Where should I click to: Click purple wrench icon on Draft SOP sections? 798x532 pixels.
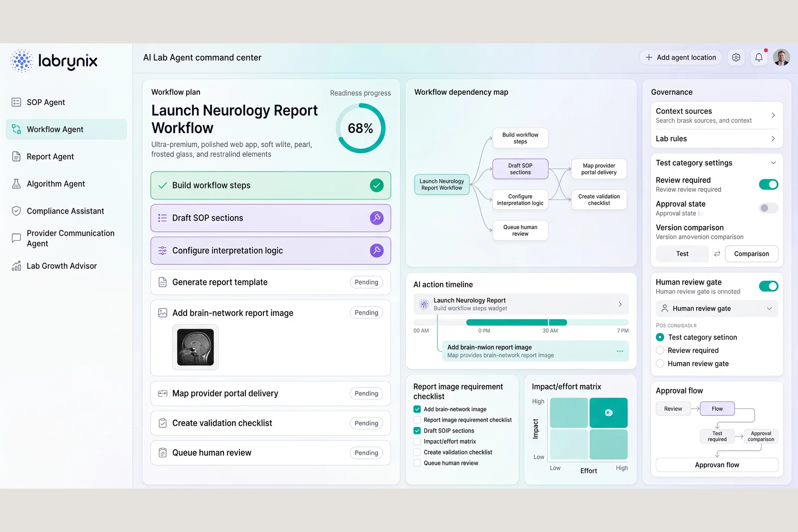point(377,218)
